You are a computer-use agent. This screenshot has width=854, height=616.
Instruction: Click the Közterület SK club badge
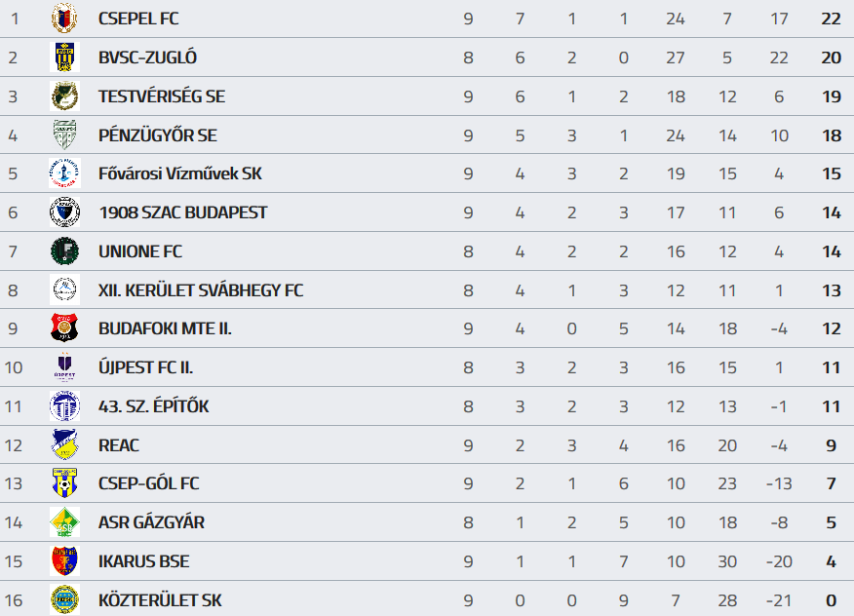coord(64,599)
